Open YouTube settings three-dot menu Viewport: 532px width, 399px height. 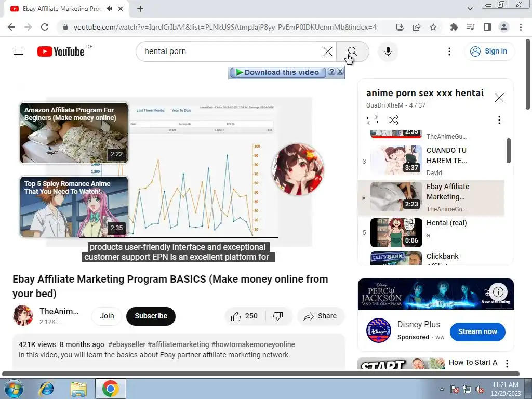click(449, 51)
